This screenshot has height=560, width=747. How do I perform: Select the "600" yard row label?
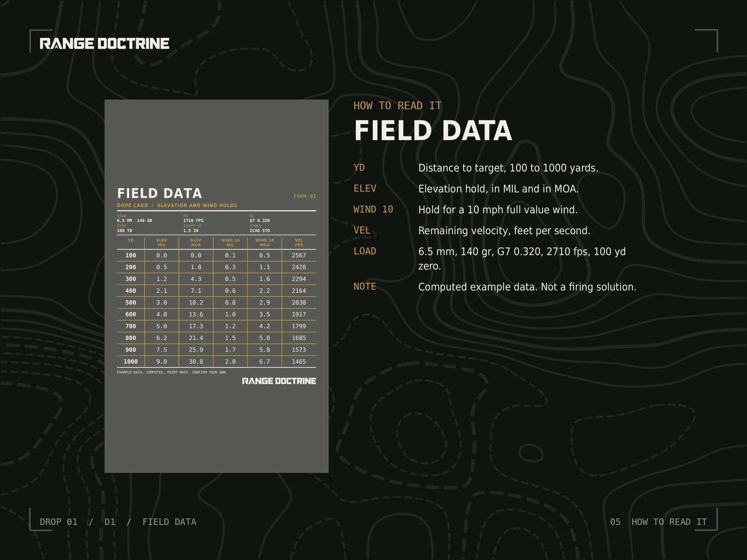pos(131,314)
